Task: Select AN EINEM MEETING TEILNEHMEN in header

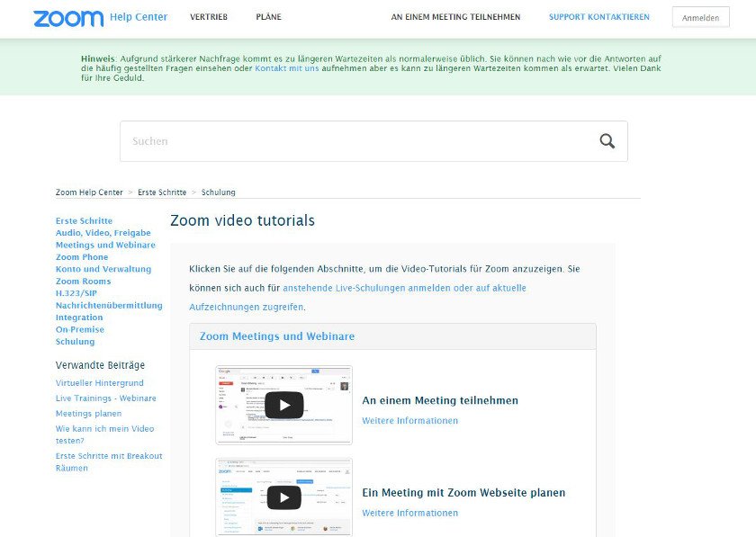Action: tap(455, 17)
